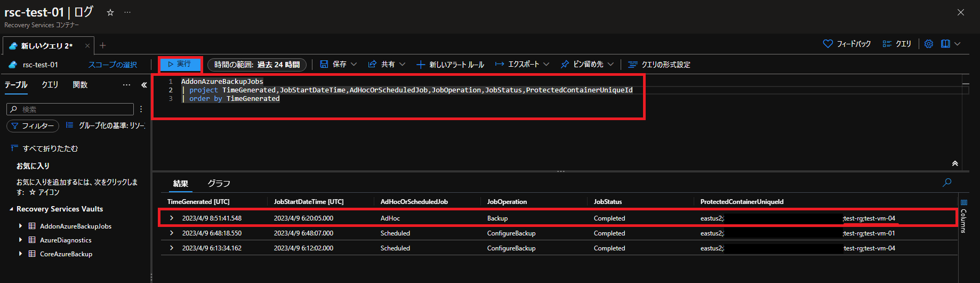Click the horizontal pane splitter handle dots

560,171
